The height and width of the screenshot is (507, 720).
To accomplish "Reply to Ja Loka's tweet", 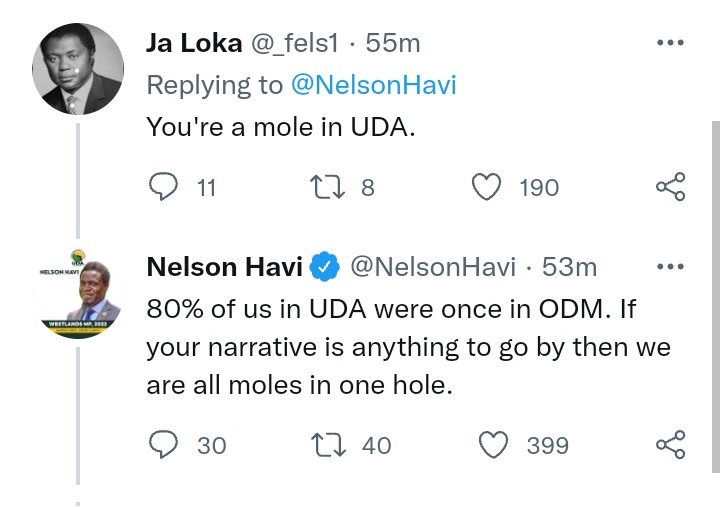I will (163, 187).
